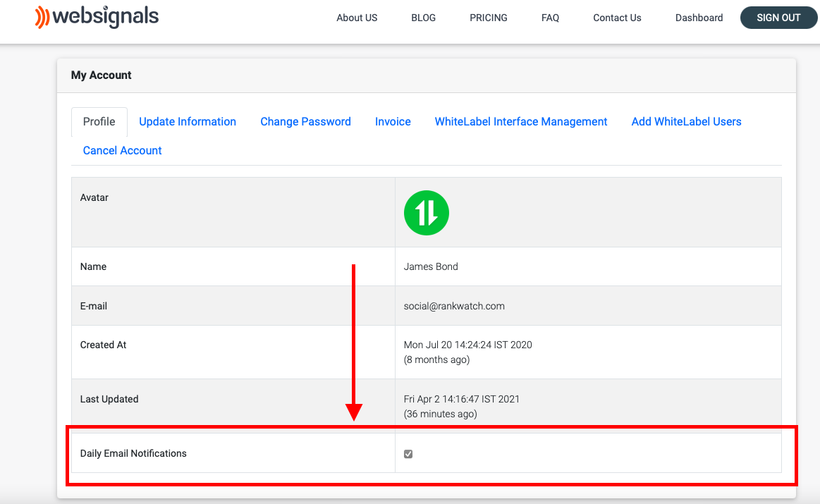Screen dimensions: 820x504
Task: Open WhiteLabel Interface Management tab
Action: click(x=521, y=122)
